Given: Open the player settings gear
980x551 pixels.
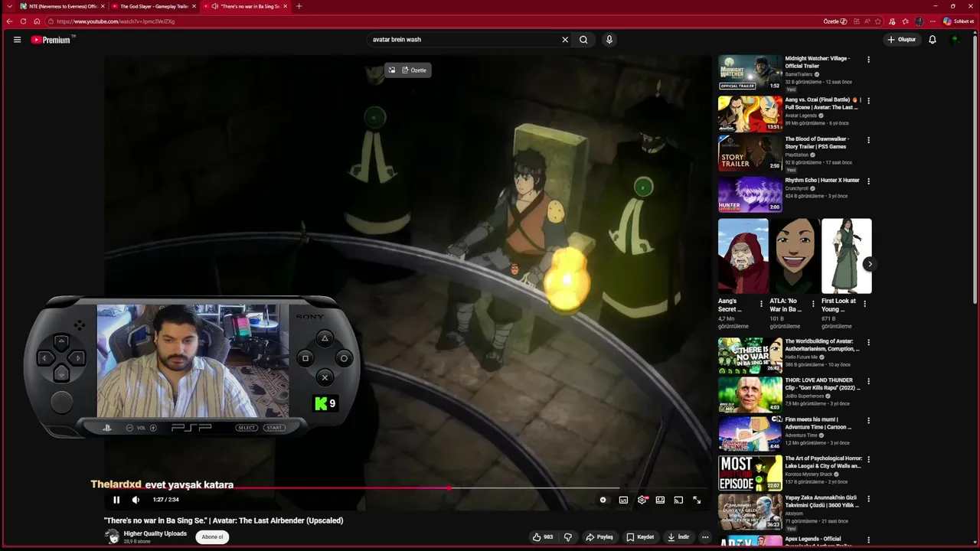Looking at the screenshot, I should coord(642,500).
